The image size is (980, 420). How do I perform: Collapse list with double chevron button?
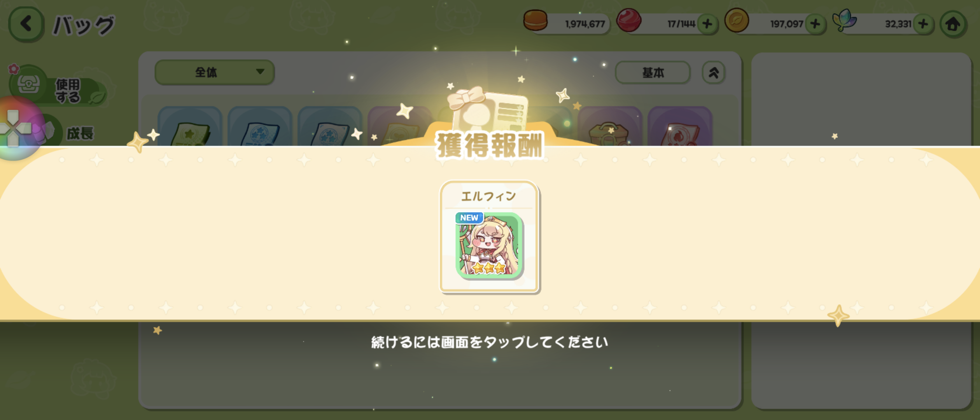pos(713,73)
